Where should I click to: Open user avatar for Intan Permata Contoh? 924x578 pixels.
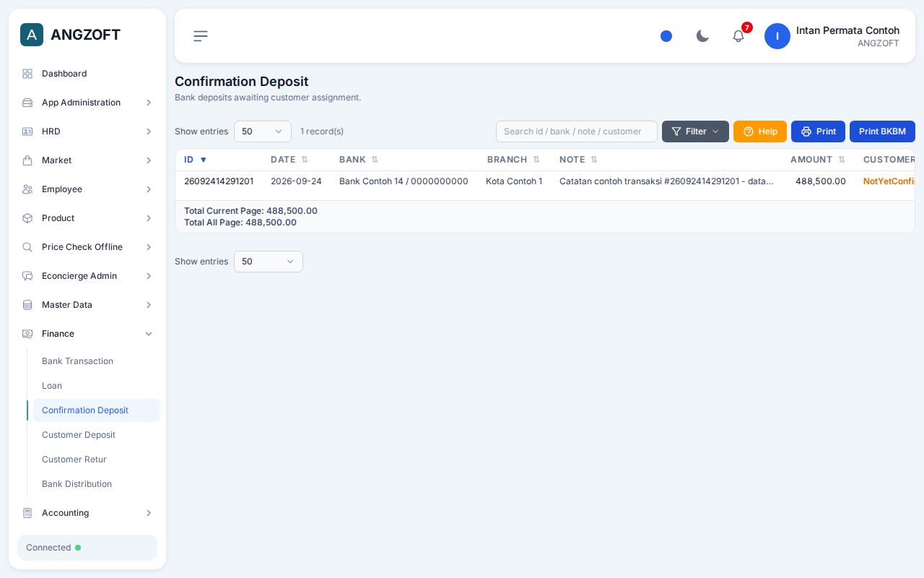click(x=777, y=36)
